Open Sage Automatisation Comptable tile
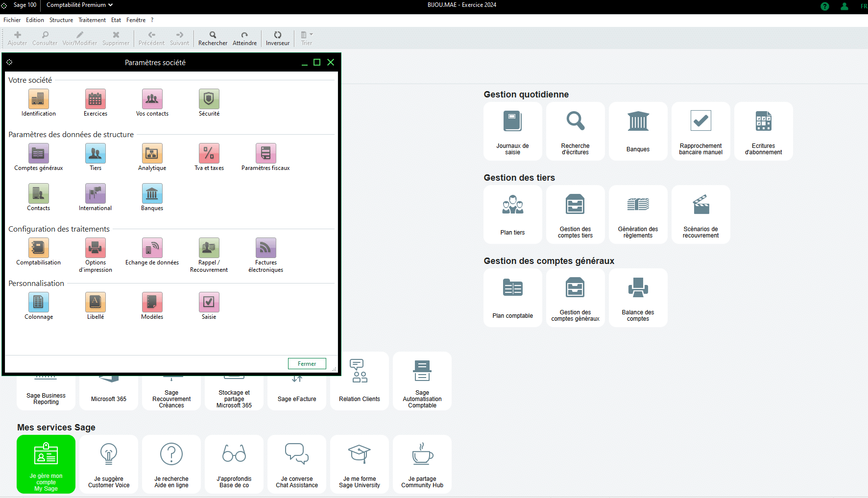The height and width of the screenshot is (498, 868). 422,381
